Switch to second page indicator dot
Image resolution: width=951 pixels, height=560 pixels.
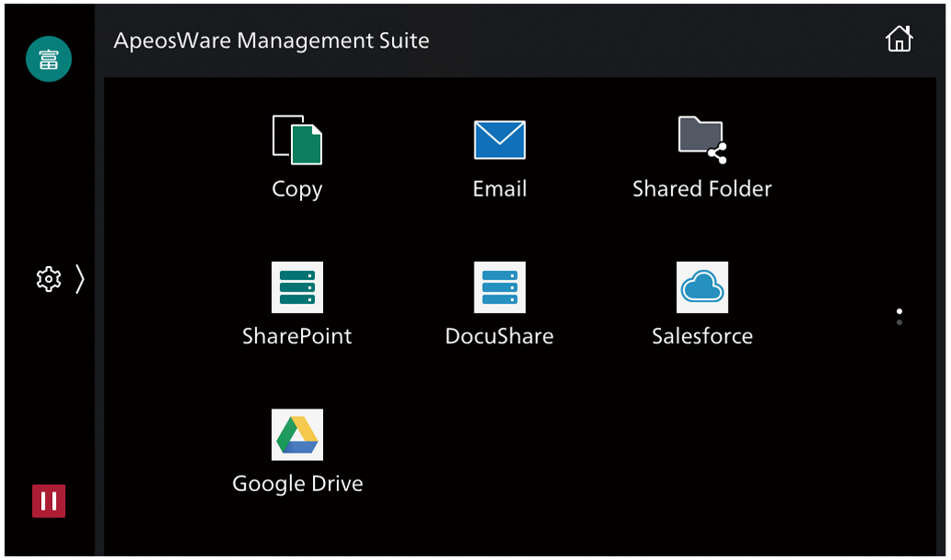point(899,323)
